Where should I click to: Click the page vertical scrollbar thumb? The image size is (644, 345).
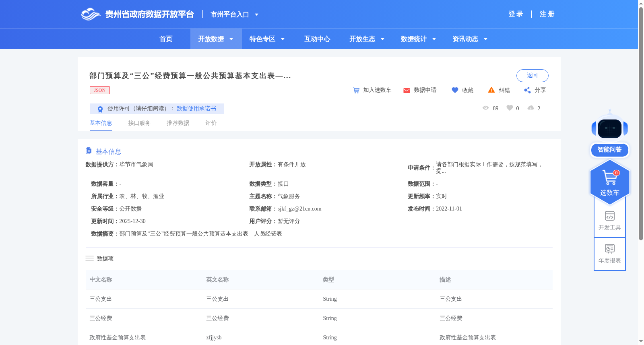coord(641,123)
